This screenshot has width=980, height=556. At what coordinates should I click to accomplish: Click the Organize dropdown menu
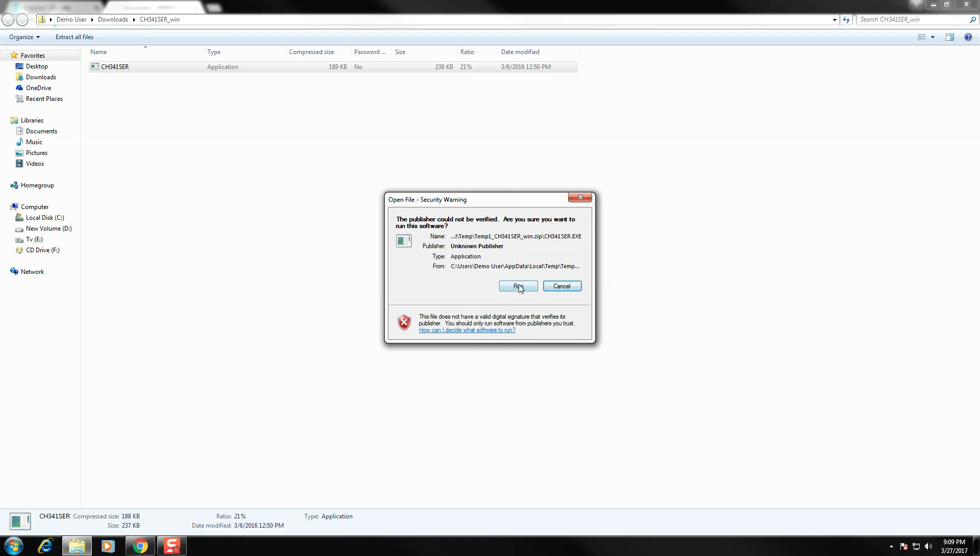coord(23,36)
